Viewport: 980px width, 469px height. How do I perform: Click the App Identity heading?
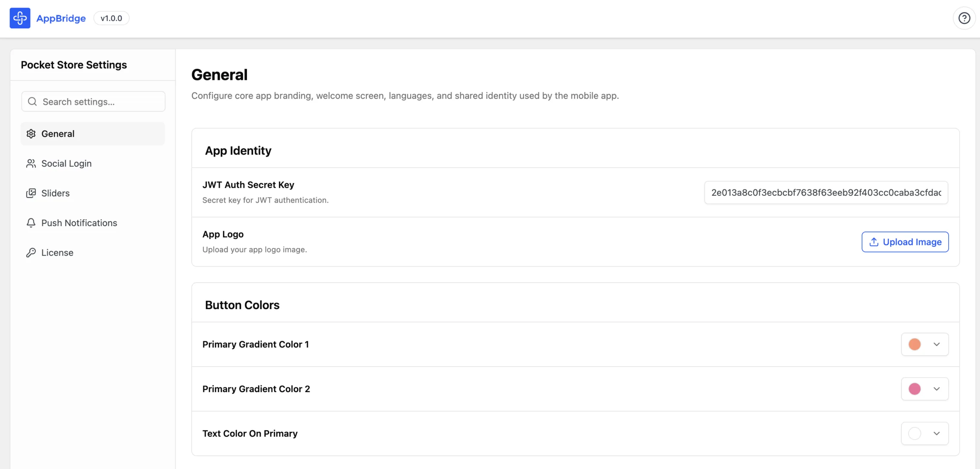click(238, 150)
